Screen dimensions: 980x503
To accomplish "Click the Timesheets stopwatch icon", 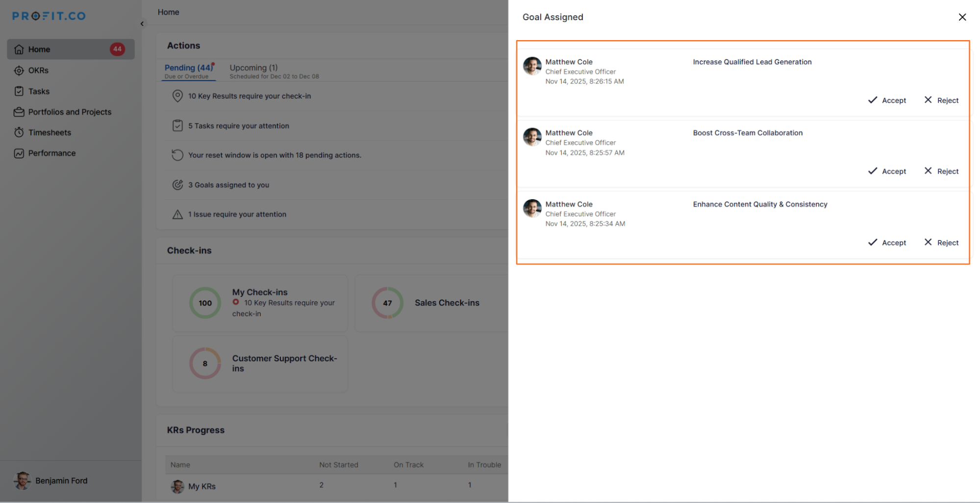I will coord(19,132).
